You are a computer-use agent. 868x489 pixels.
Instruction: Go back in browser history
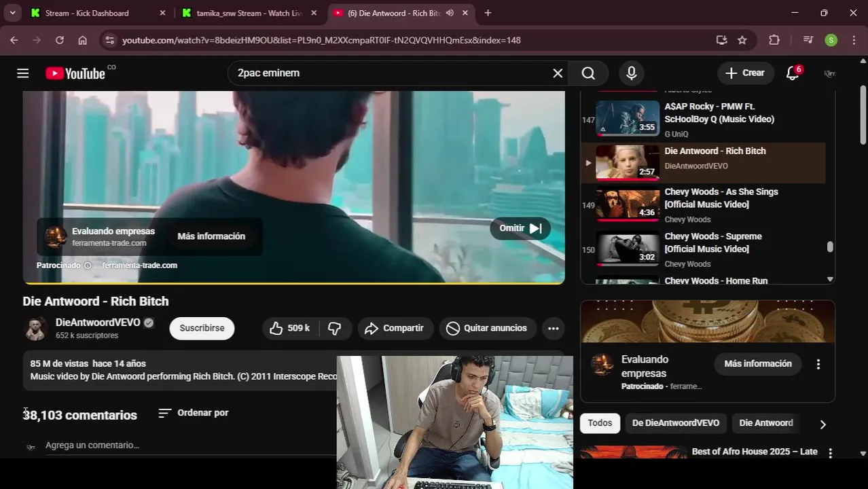(x=14, y=40)
